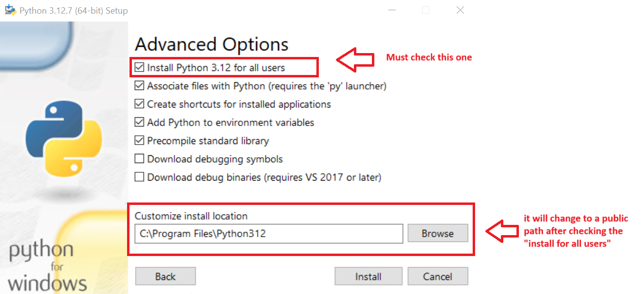The height and width of the screenshot is (294, 644).
Task: Start installation with the Install button
Action: tap(368, 276)
